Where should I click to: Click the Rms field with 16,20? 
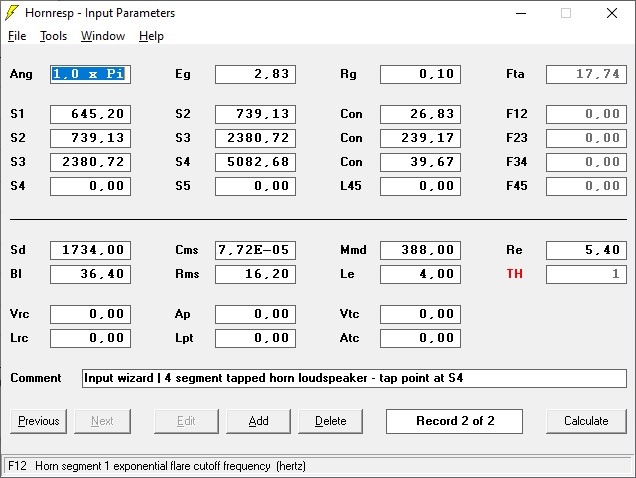[256, 274]
